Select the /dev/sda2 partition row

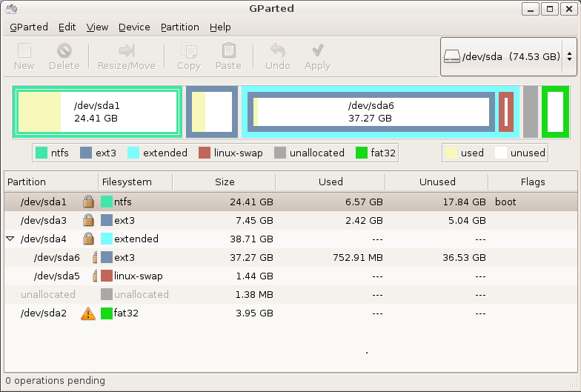[x=290, y=313]
